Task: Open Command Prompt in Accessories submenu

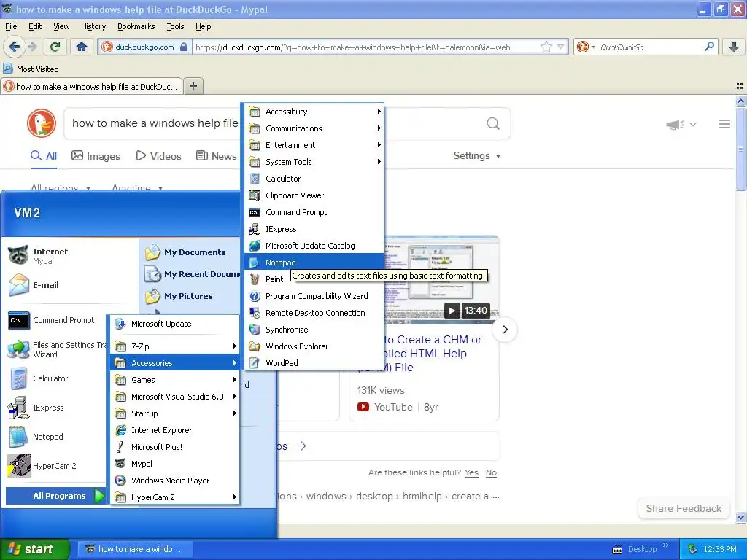Action: point(315,212)
